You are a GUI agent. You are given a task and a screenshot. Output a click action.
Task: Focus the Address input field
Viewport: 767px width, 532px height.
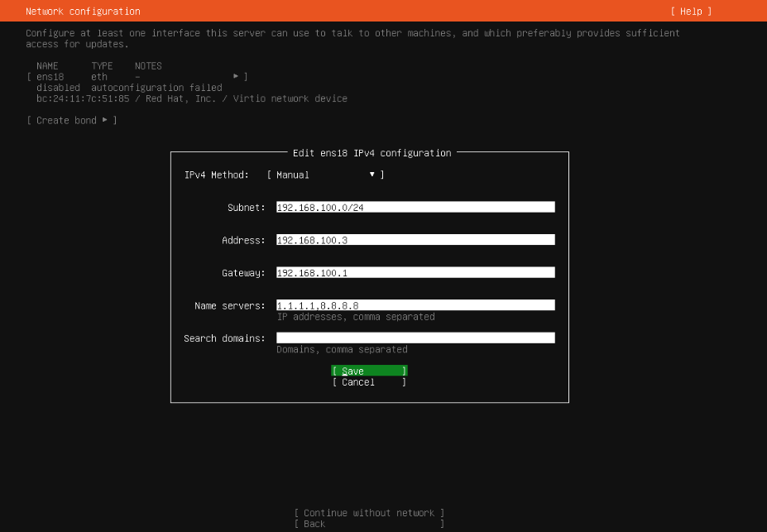(x=415, y=240)
